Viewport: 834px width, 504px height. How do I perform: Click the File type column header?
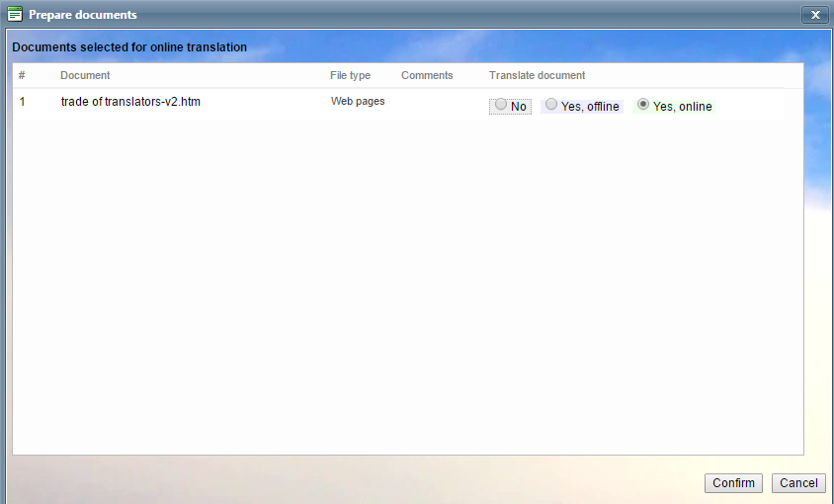[350, 75]
